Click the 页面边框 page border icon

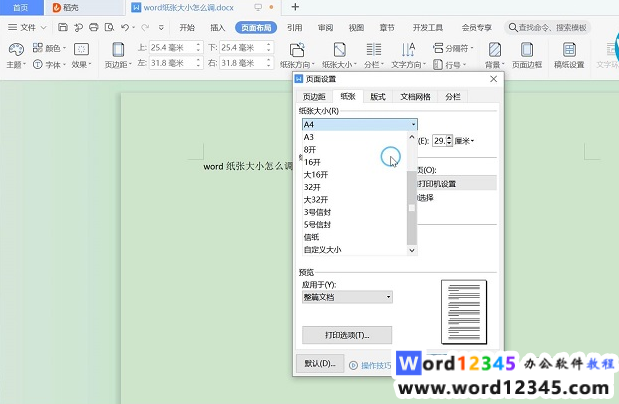tap(527, 50)
